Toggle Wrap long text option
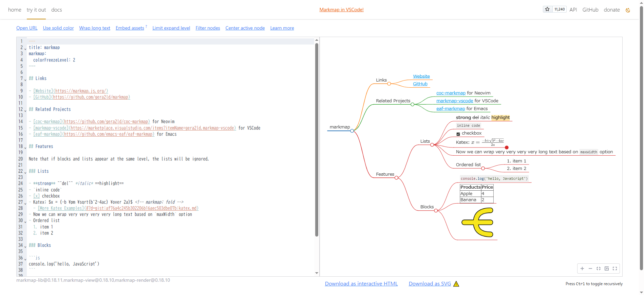644x295 pixels. pos(95,28)
